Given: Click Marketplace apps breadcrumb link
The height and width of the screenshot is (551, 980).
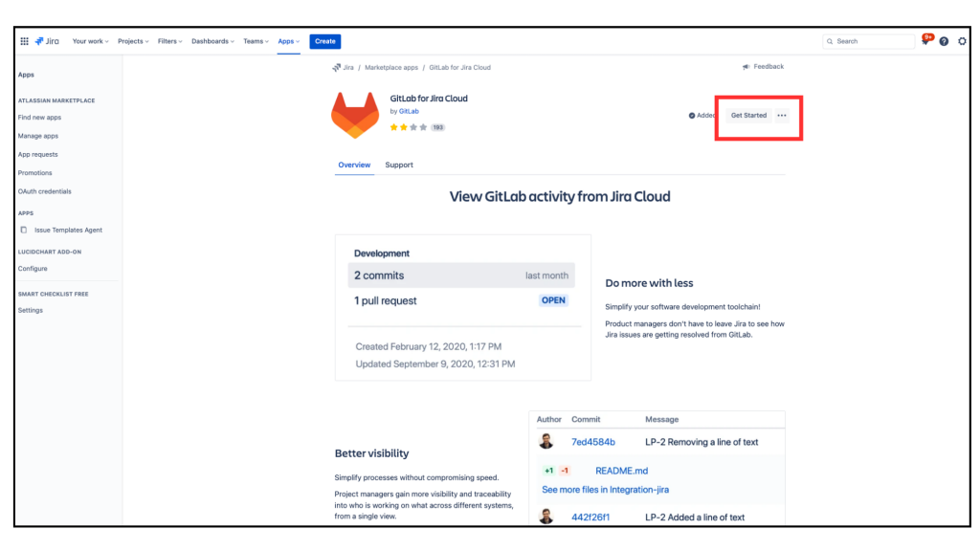Looking at the screenshot, I should coord(391,68).
